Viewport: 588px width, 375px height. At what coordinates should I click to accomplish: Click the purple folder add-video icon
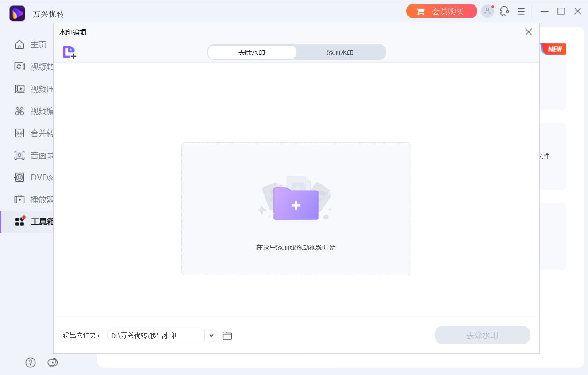click(x=296, y=204)
